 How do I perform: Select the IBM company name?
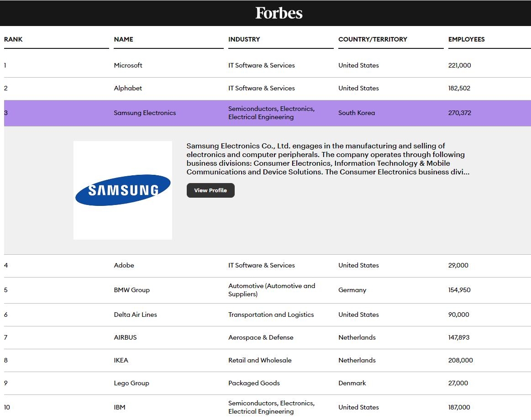tap(120, 407)
